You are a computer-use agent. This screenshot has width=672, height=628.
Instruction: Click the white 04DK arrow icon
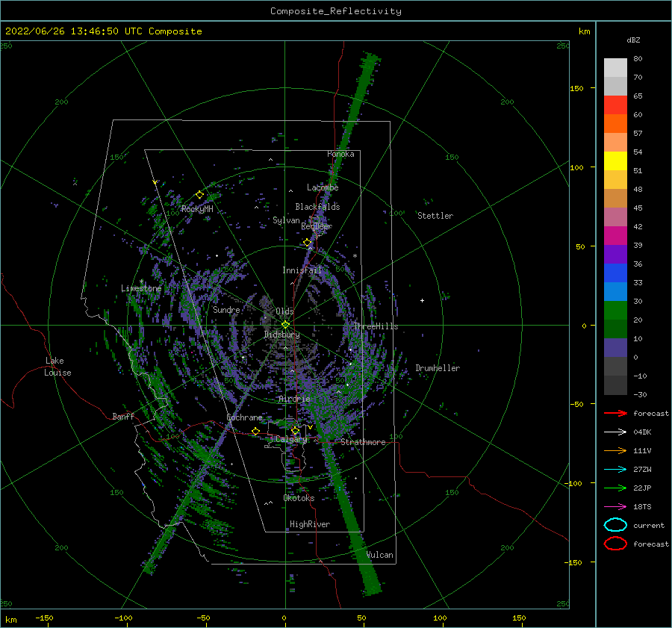tap(615, 432)
